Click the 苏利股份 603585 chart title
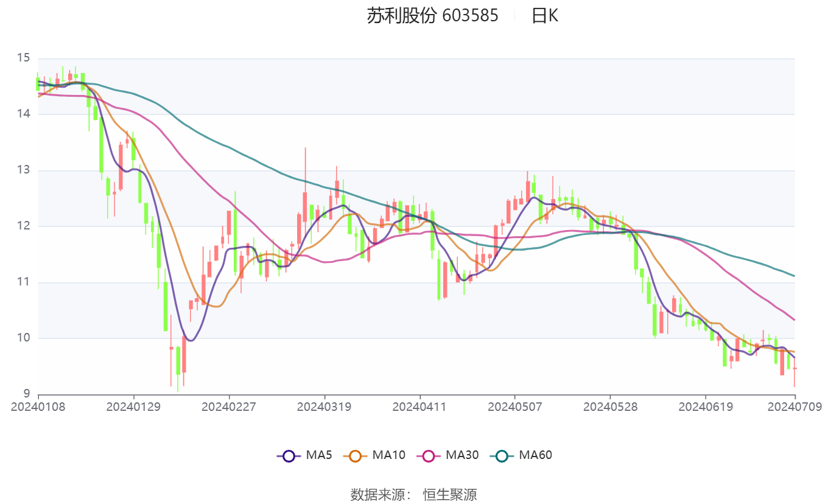828x504 pixels. point(432,15)
